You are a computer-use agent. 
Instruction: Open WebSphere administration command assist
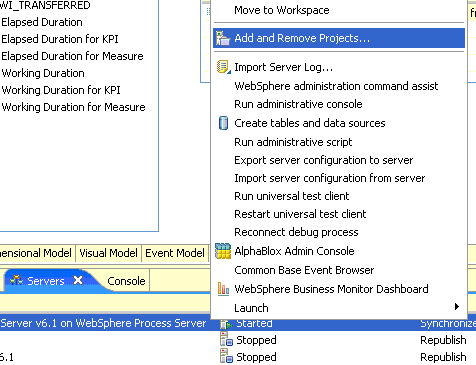339,86
